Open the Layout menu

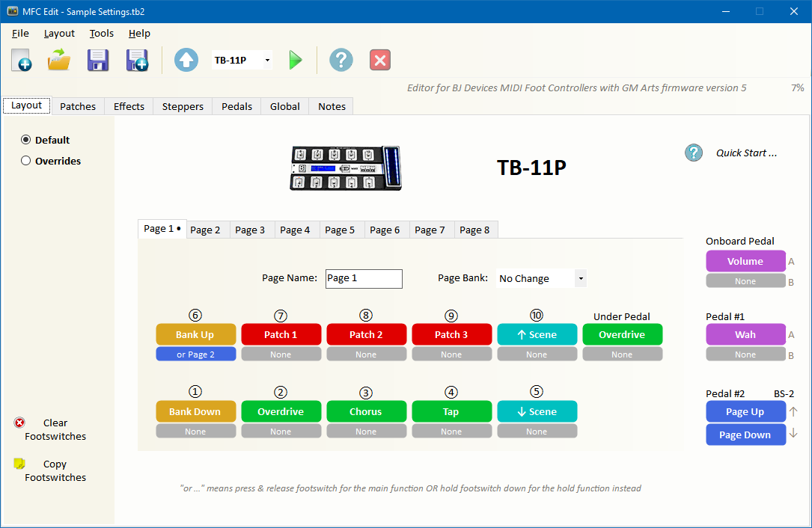[x=59, y=34]
